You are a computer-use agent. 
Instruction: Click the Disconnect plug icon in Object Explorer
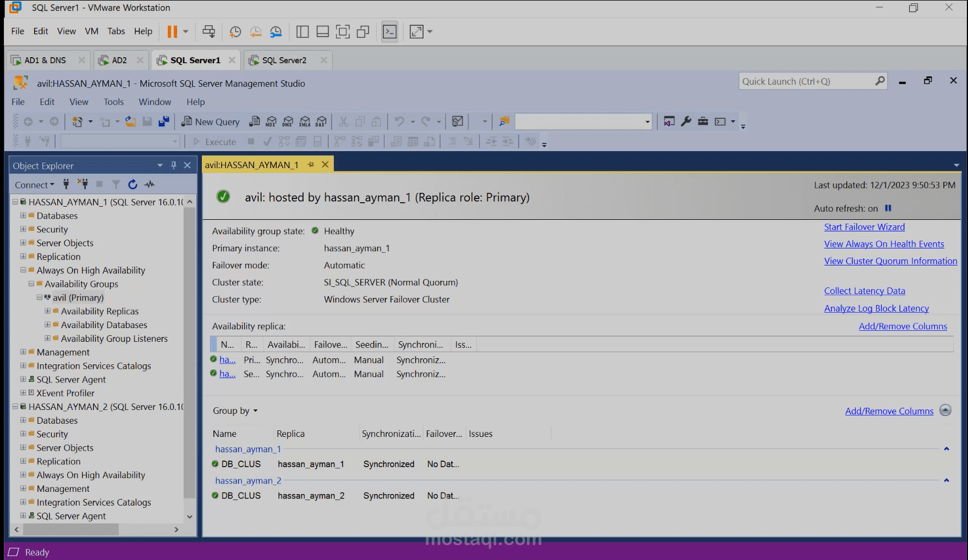coord(83,184)
